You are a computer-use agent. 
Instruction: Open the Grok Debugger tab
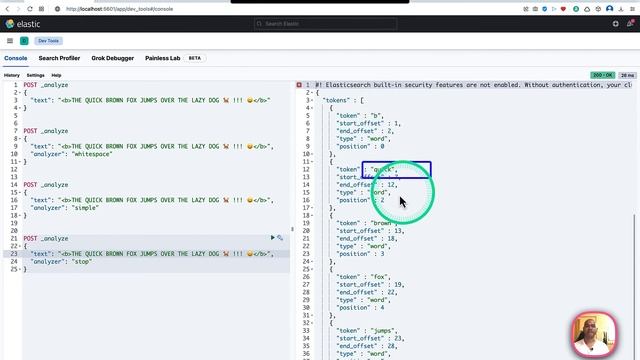[113, 58]
